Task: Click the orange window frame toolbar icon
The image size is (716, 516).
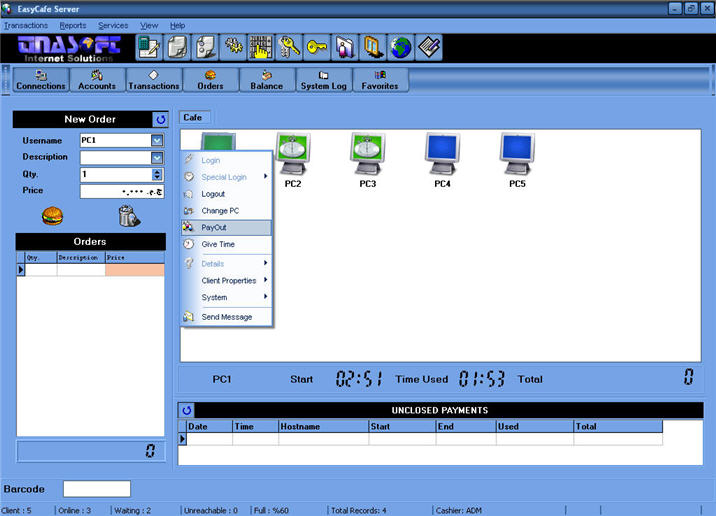Action: [x=373, y=47]
